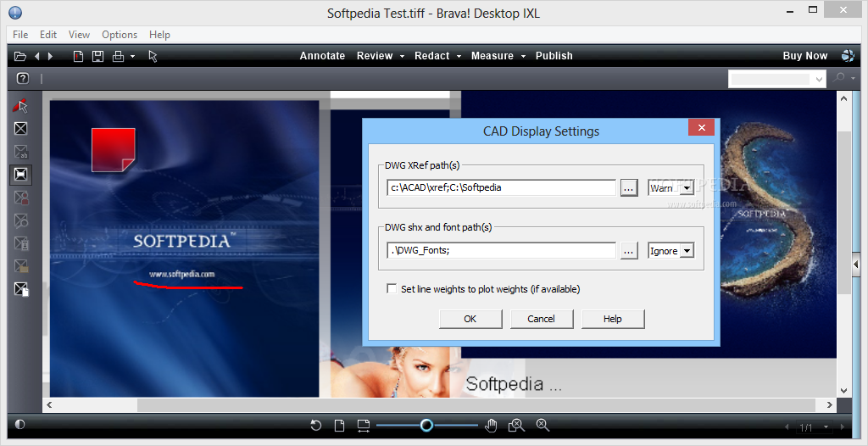The image size is (868, 446).
Task: Go to previous document with left arrow
Action: (36, 56)
